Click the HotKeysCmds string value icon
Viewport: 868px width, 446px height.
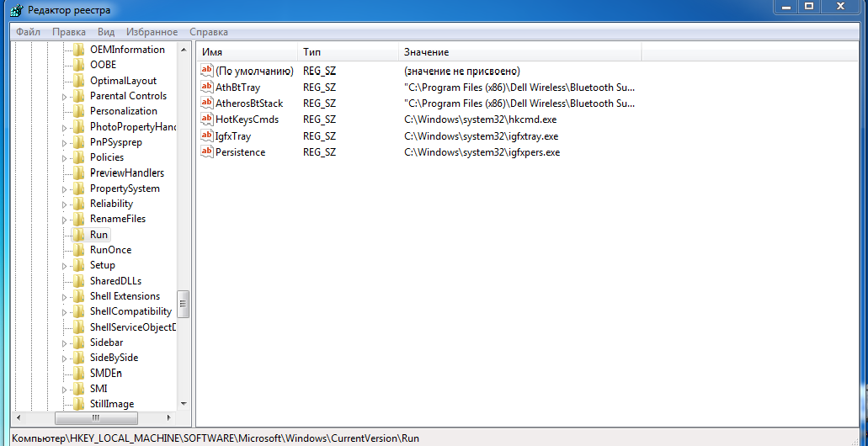coord(206,119)
